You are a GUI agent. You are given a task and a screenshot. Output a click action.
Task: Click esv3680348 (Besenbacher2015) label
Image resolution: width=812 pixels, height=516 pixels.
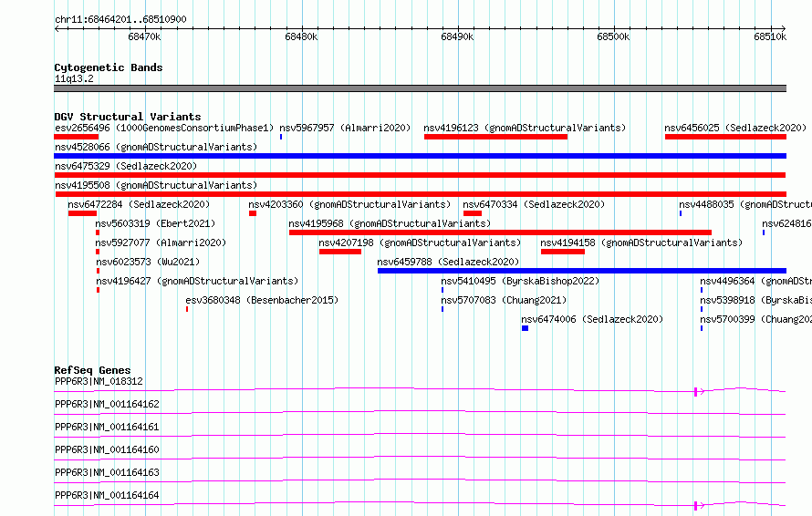tap(262, 300)
